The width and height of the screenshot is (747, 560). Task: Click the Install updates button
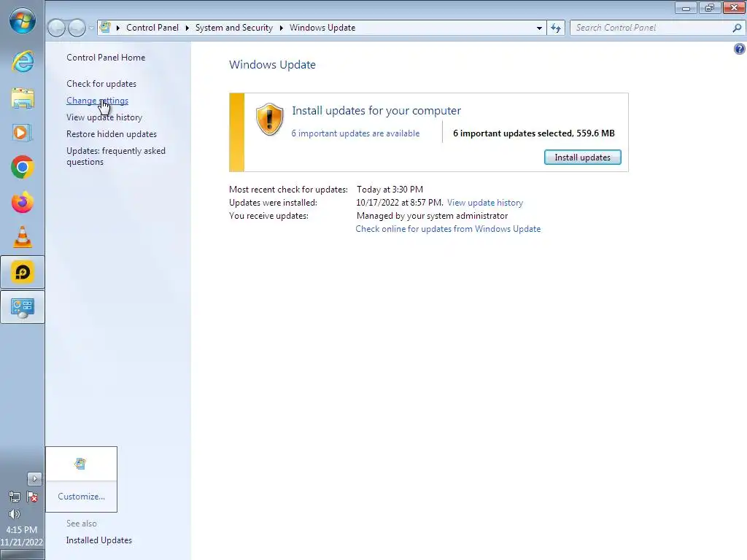click(x=583, y=157)
